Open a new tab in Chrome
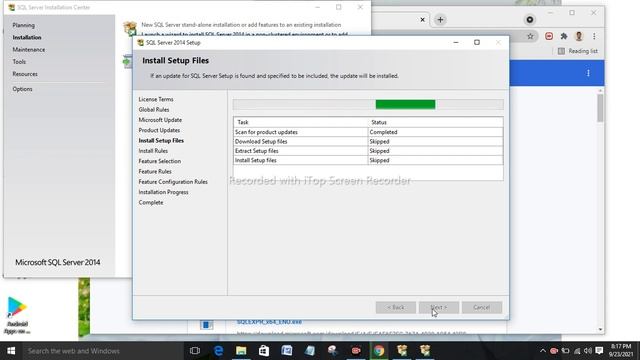 440,20
